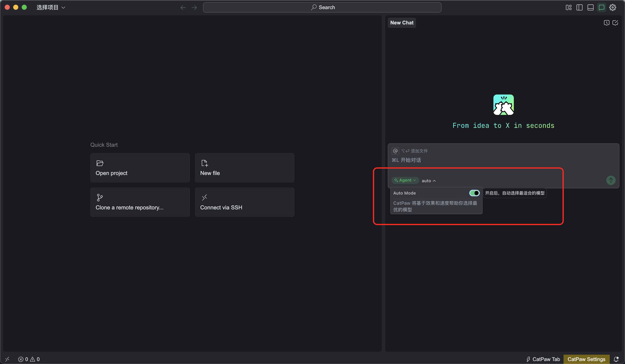Select the New Chat tab

402,23
